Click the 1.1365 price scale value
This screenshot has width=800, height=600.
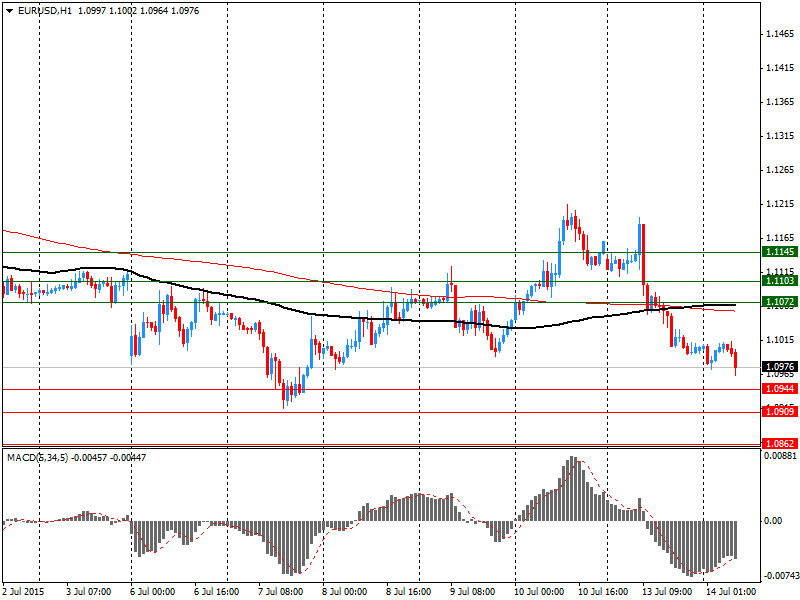pos(780,102)
